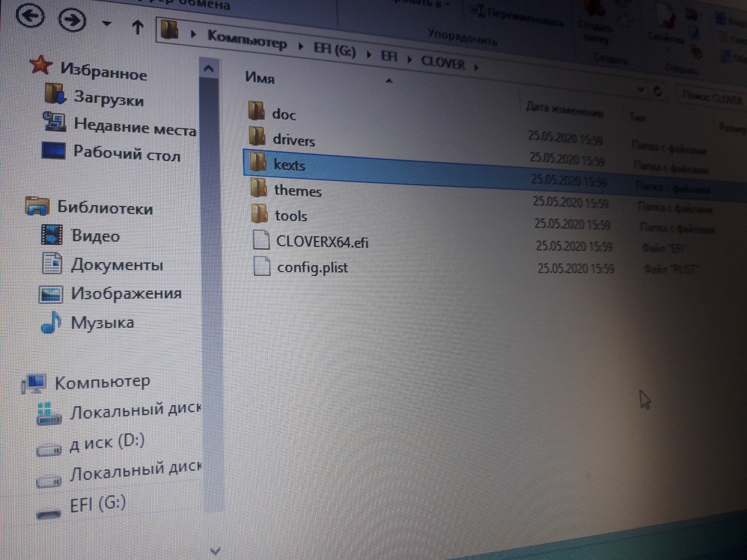The height and width of the screenshot is (560, 747).
Task: Click the Рабочий стол icon
Action: [53, 150]
